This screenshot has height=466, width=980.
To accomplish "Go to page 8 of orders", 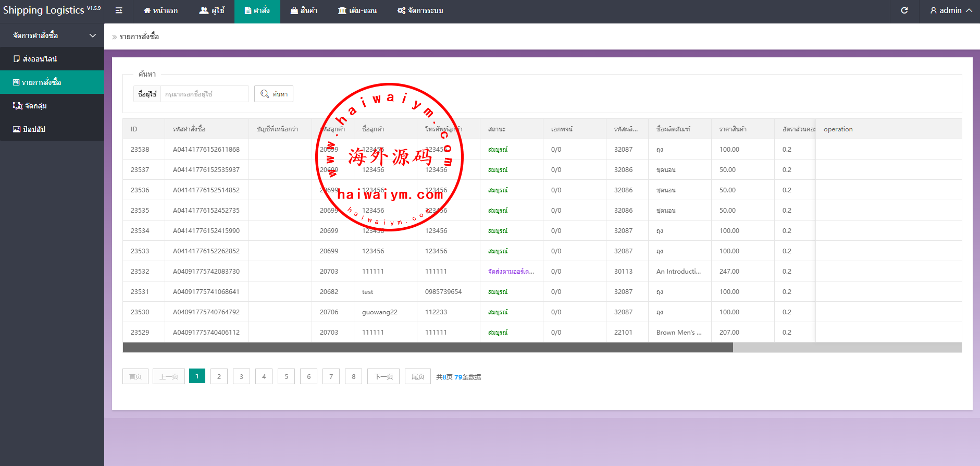I will pyautogui.click(x=353, y=376).
